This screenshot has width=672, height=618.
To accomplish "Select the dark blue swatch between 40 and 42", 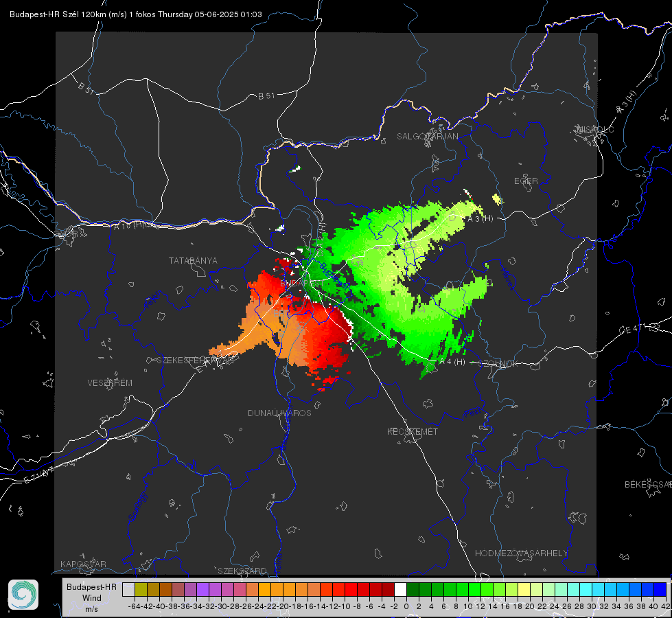I will pos(660,590).
